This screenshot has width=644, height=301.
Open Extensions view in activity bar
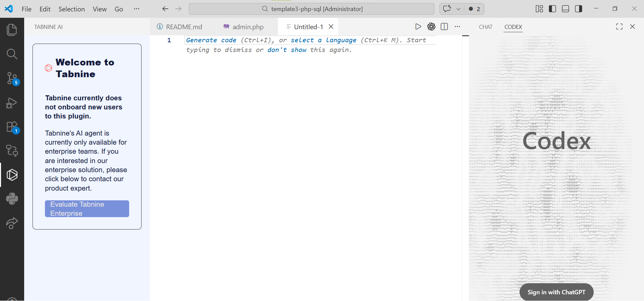click(x=12, y=127)
